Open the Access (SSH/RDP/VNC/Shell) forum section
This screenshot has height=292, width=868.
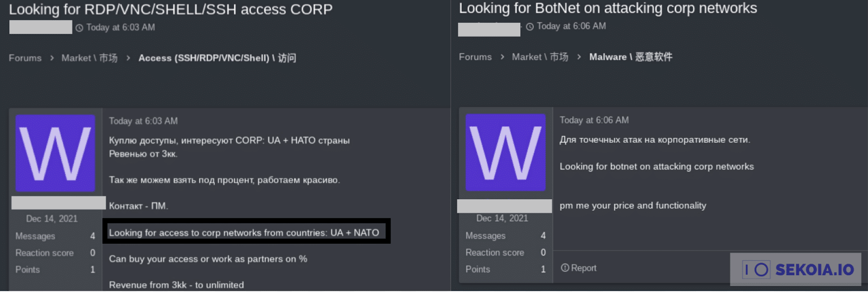tap(217, 58)
